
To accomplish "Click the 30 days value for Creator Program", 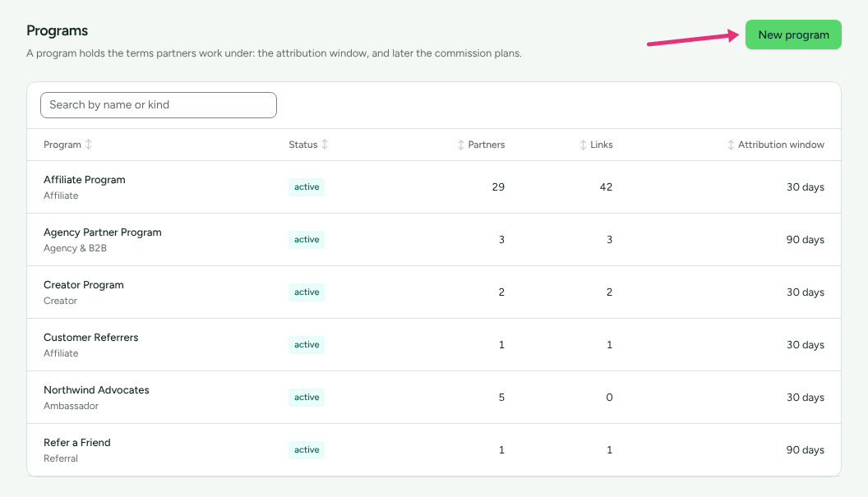I will point(806,292).
